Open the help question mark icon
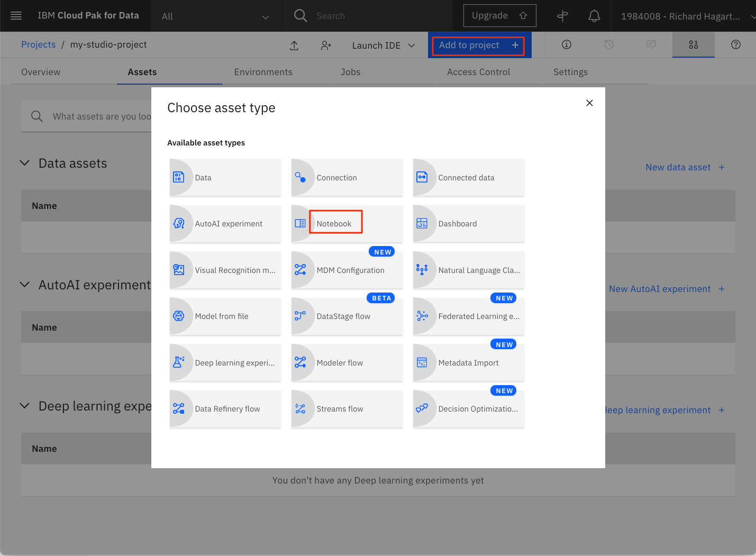756x556 pixels. click(x=736, y=44)
